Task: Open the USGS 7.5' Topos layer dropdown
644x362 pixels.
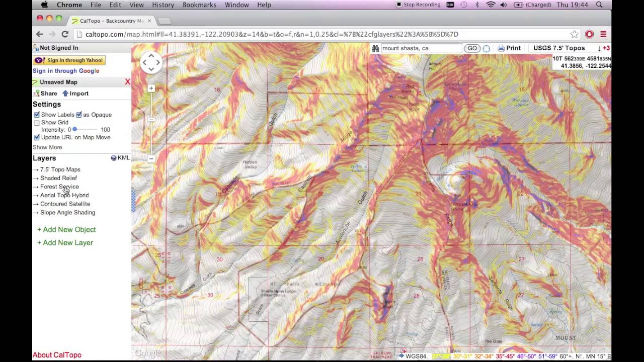Action: (567, 48)
